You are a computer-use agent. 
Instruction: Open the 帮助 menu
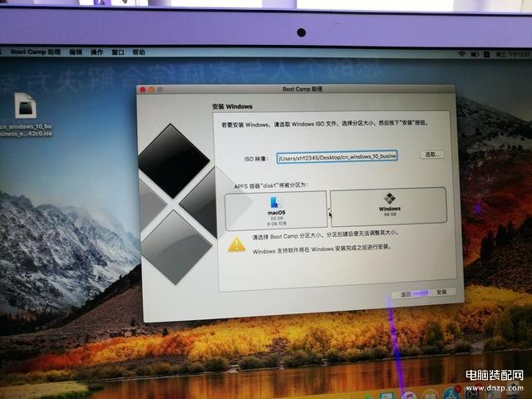pos(139,52)
